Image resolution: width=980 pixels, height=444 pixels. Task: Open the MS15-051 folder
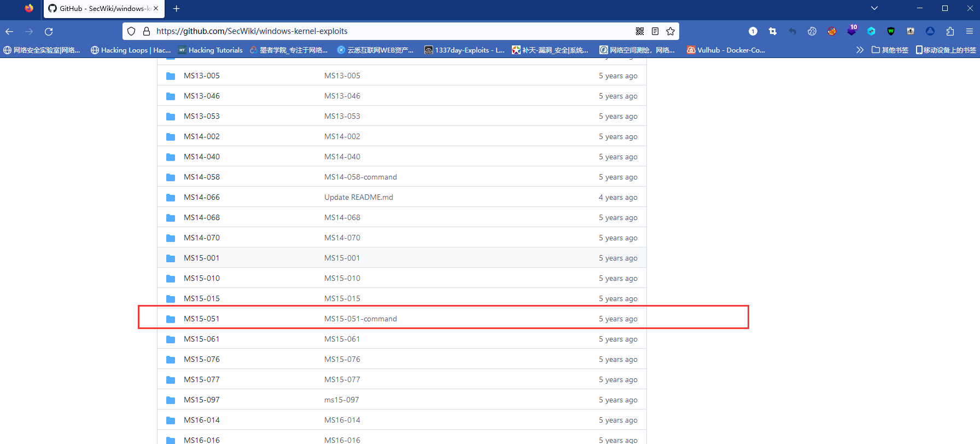point(202,319)
